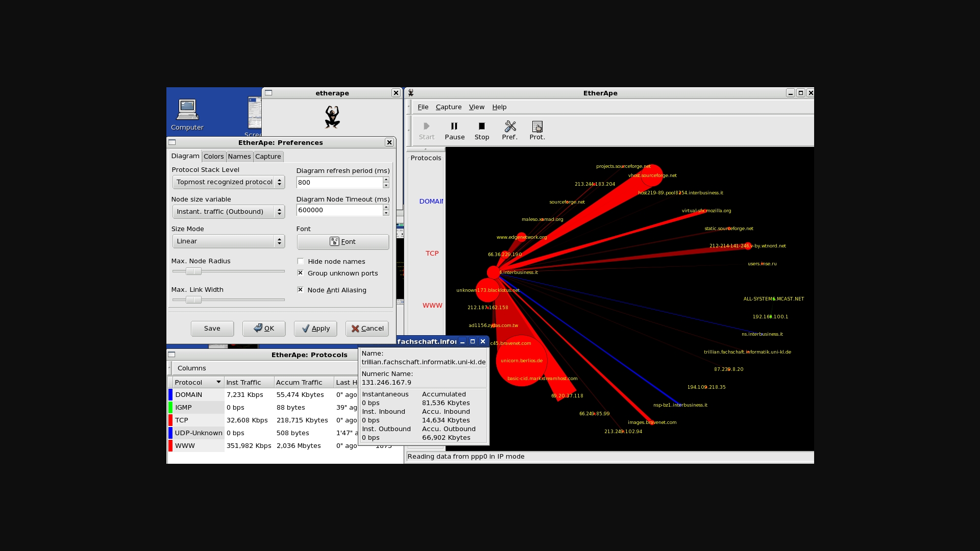Toggle Group unknown ports checkbox

click(301, 273)
